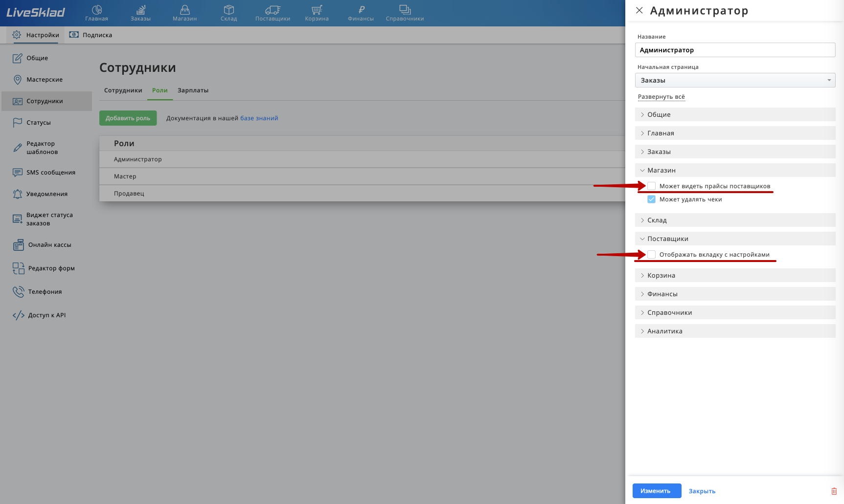Select the Продавец role row
The image size is (844, 504).
pos(362,194)
